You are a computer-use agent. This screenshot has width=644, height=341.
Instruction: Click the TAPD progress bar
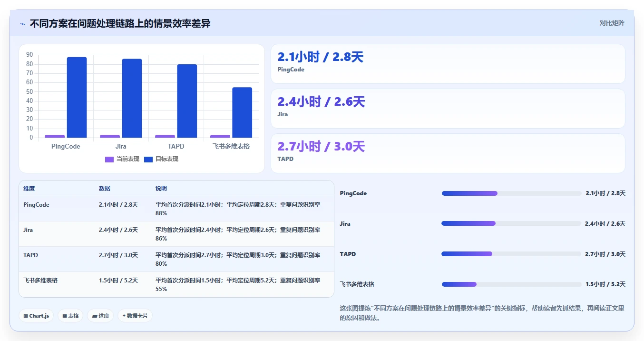511,254
